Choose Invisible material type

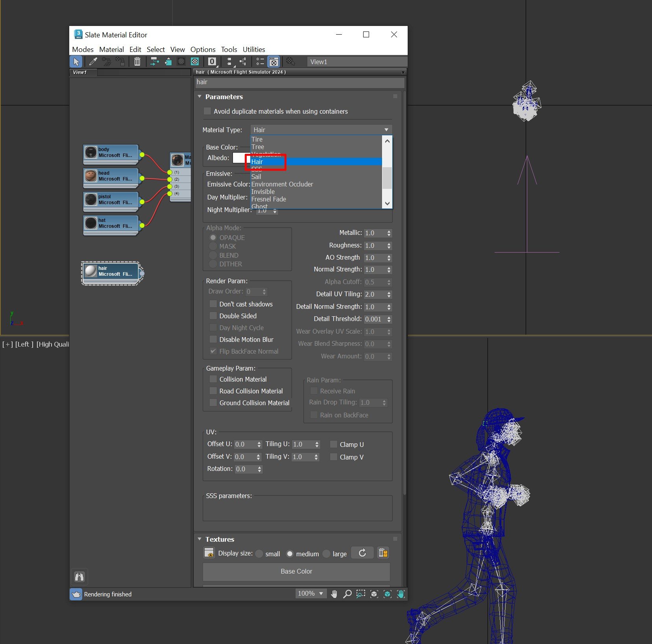click(x=316, y=192)
